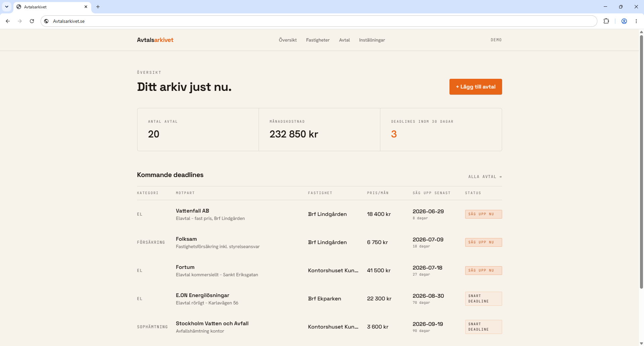Click SÄG UPP NU badge for Vattenfall AB
The width and height of the screenshot is (644, 346).
[483, 214]
